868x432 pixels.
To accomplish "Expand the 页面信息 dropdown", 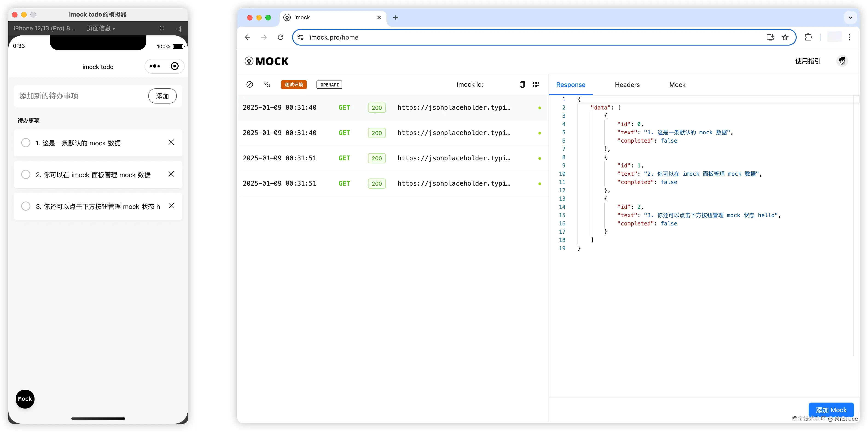I will tap(101, 29).
